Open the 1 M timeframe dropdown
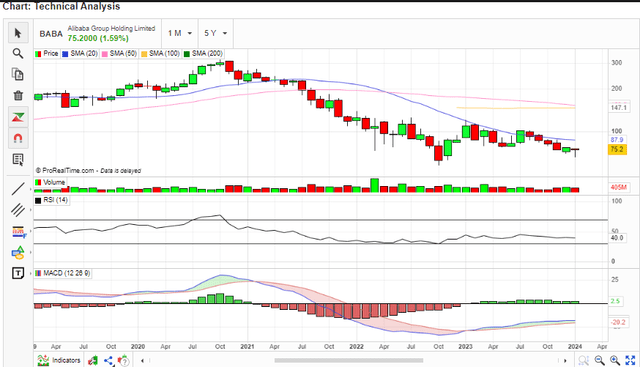Screen dimensions: 640x367 point(180,33)
